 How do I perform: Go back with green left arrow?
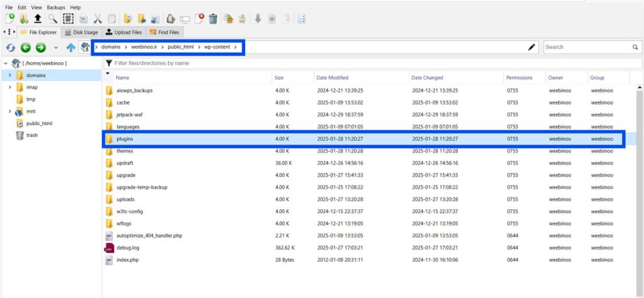(26, 47)
